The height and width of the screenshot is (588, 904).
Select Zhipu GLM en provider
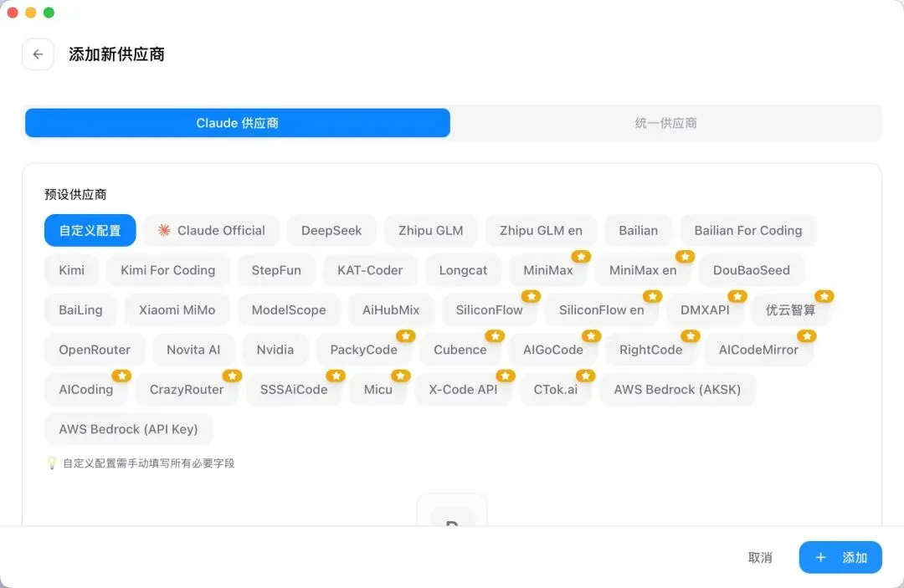(541, 230)
